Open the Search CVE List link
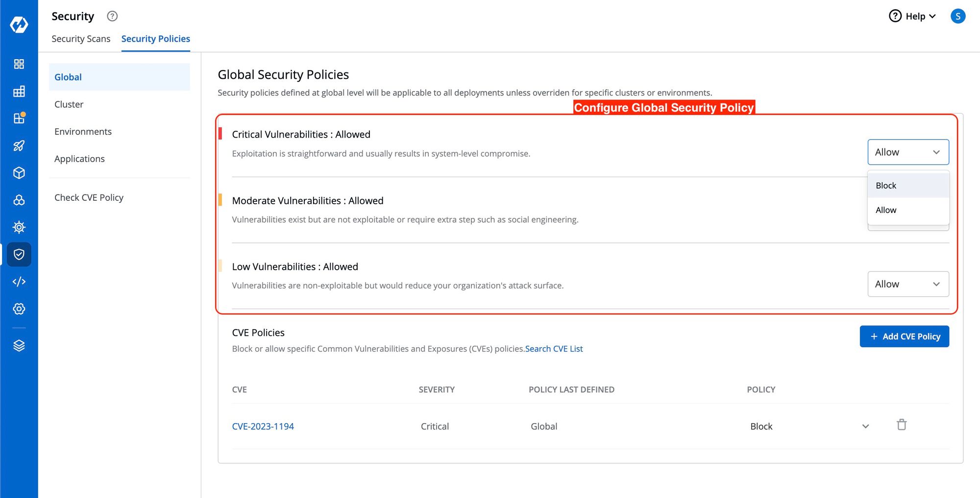Image resolution: width=980 pixels, height=498 pixels. pyautogui.click(x=554, y=349)
